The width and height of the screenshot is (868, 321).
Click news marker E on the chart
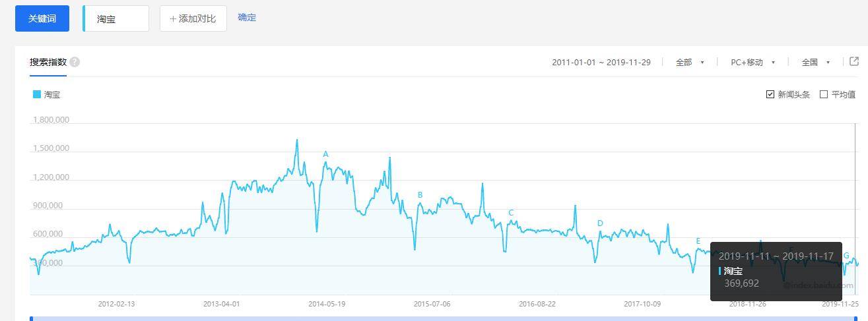pyautogui.click(x=698, y=241)
